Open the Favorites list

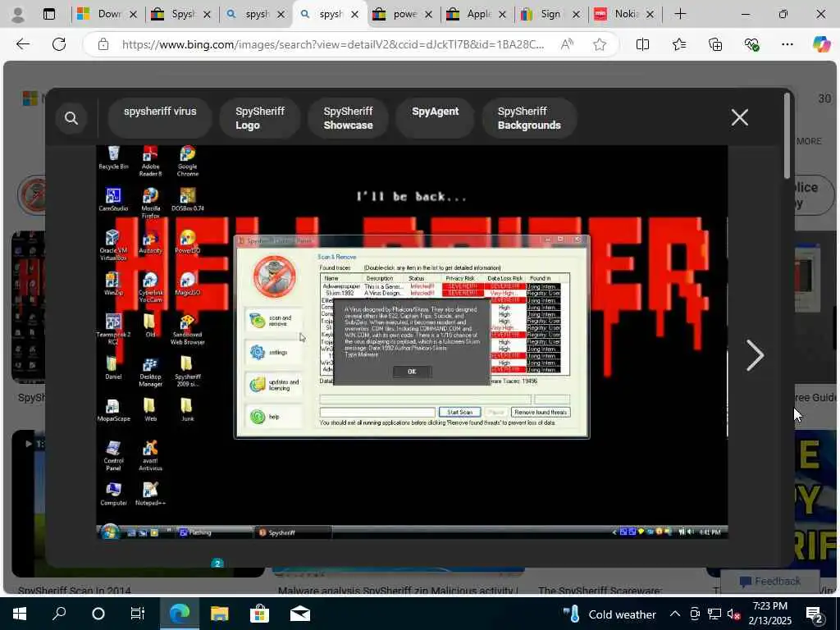pos(678,44)
